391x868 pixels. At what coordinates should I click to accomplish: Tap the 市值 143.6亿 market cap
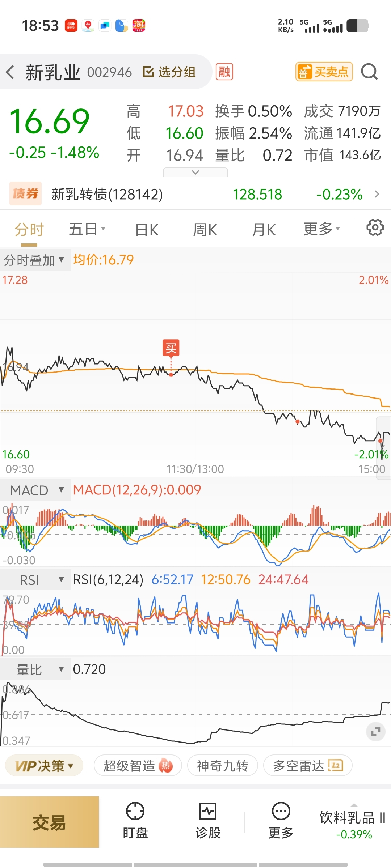tap(342, 155)
